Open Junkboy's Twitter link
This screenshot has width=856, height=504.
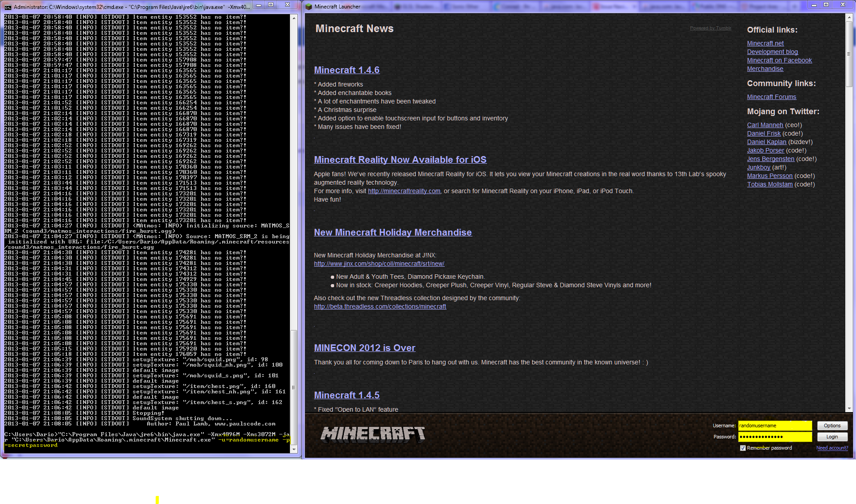pyautogui.click(x=759, y=167)
